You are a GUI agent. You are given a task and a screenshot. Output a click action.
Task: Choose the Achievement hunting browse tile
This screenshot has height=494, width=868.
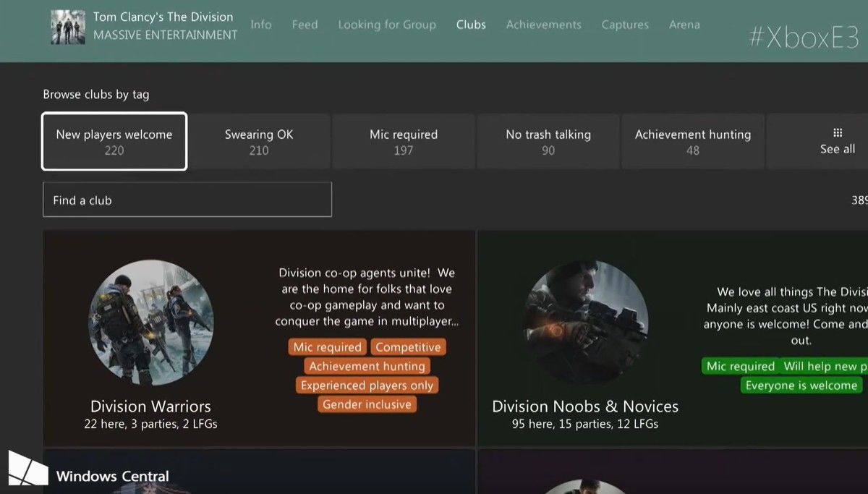coord(692,141)
